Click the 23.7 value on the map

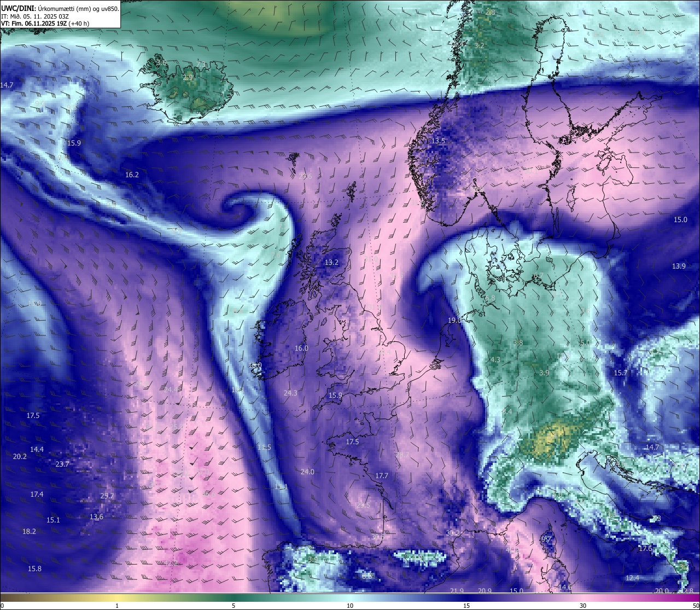click(62, 464)
